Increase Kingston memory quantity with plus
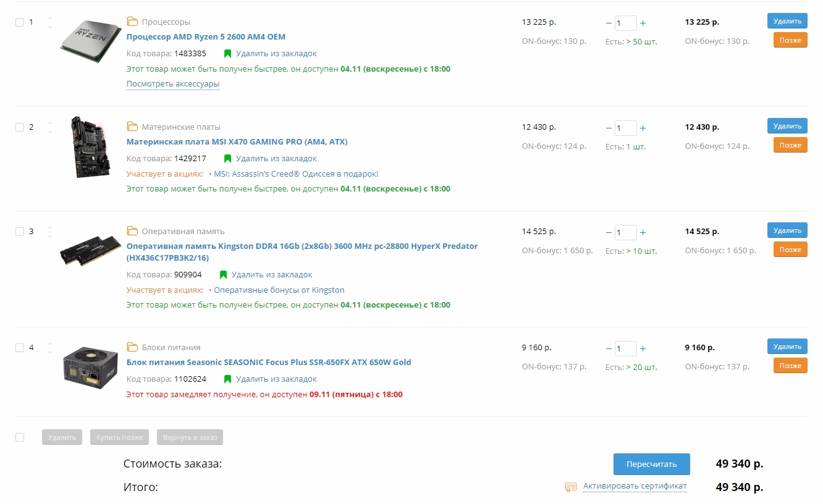Image resolution: width=823 pixels, height=504 pixels. click(643, 232)
